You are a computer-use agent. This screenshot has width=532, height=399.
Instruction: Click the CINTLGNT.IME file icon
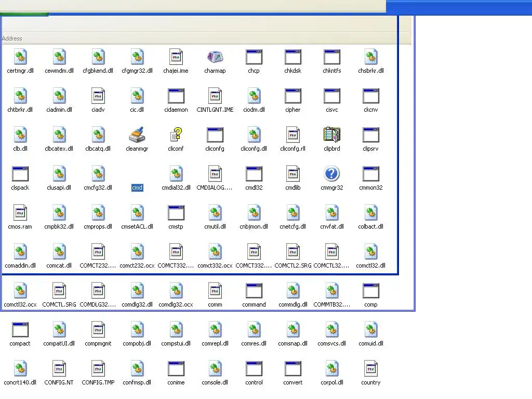pos(215,96)
